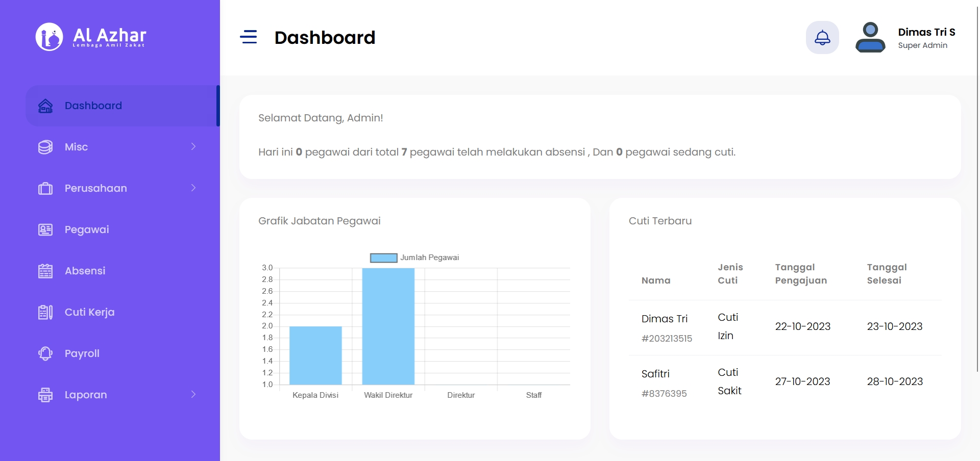The width and height of the screenshot is (980, 461).
Task: Open Payroll via the bell-shaped icon
Action: pos(45,353)
